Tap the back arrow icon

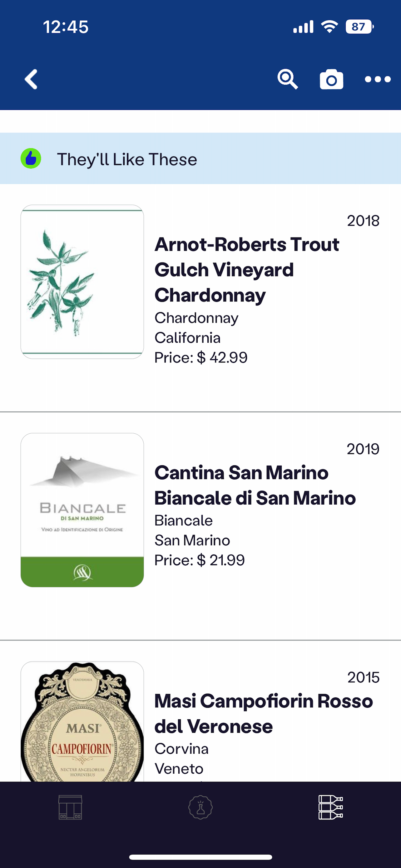tap(31, 80)
